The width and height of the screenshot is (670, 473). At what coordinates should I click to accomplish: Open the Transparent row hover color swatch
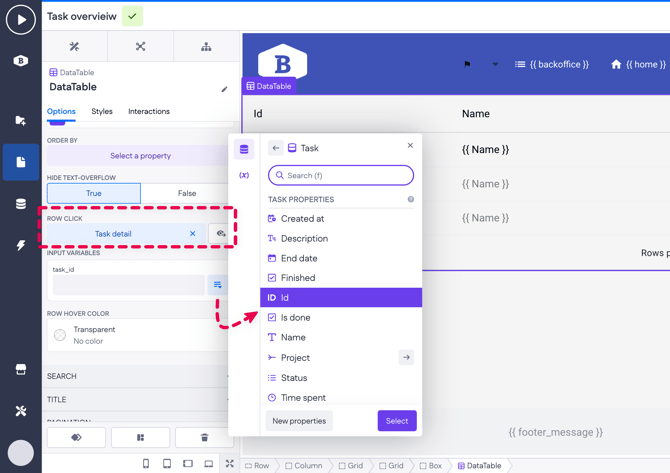(x=60, y=335)
